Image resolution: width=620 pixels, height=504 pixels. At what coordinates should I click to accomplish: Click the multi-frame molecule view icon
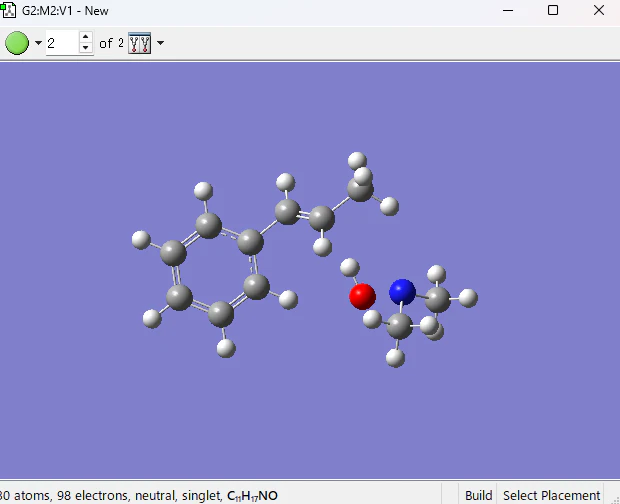pos(140,43)
